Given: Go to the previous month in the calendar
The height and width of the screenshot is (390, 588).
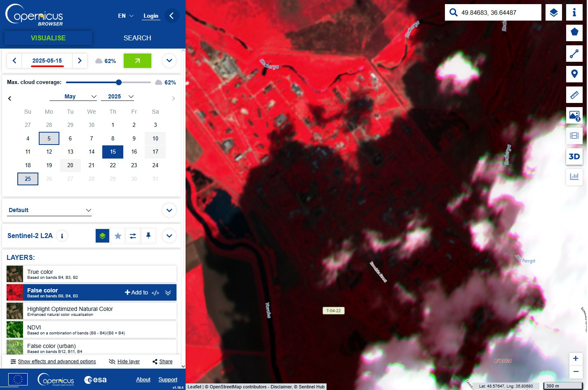Looking at the screenshot, I should pos(10,98).
